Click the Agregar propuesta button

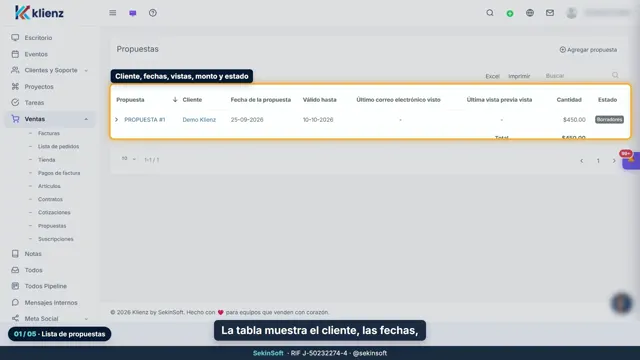(x=588, y=49)
